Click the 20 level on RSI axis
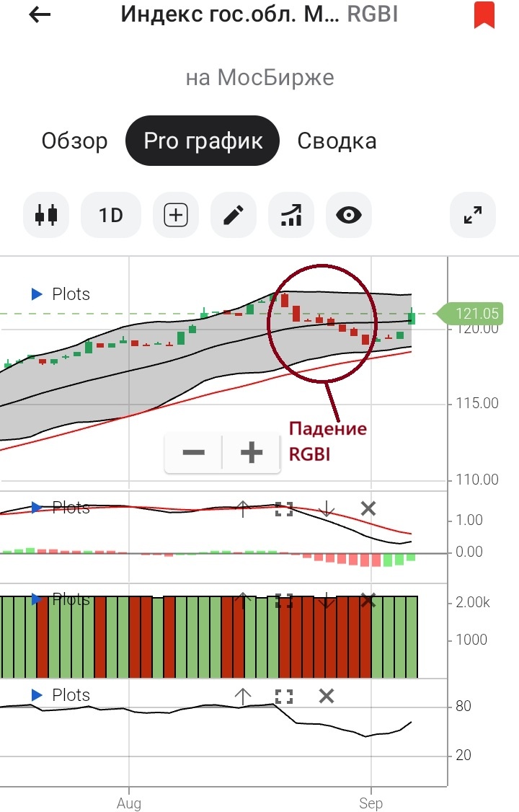 [x=463, y=755]
